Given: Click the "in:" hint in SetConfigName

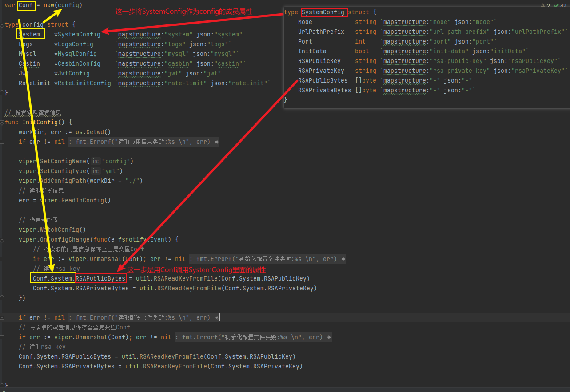Looking at the screenshot, I should (x=96, y=162).
